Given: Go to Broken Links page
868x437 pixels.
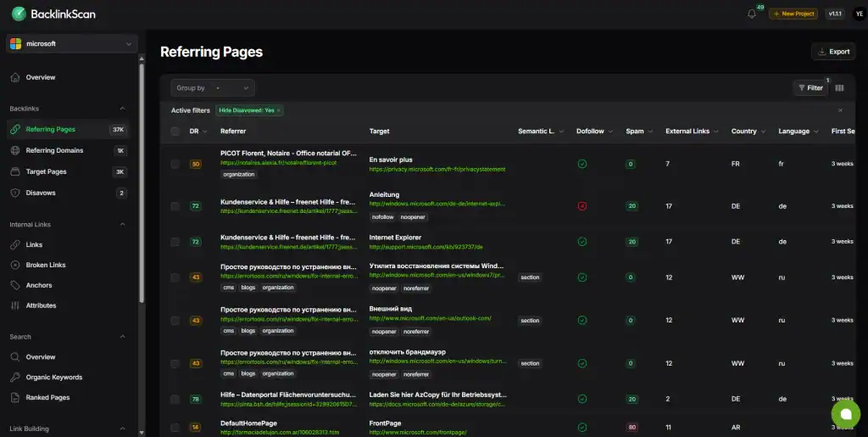Looking at the screenshot, I should point(46,265).
